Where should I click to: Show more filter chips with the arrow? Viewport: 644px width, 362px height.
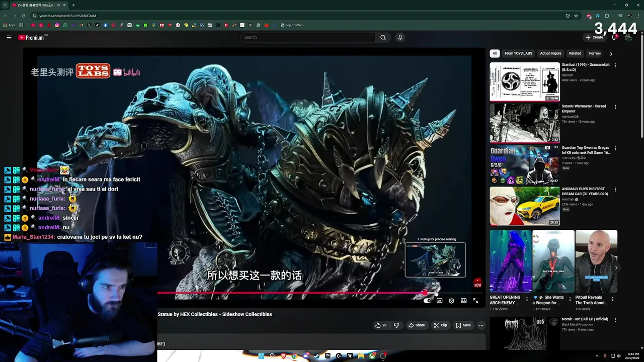click(611, 53)
